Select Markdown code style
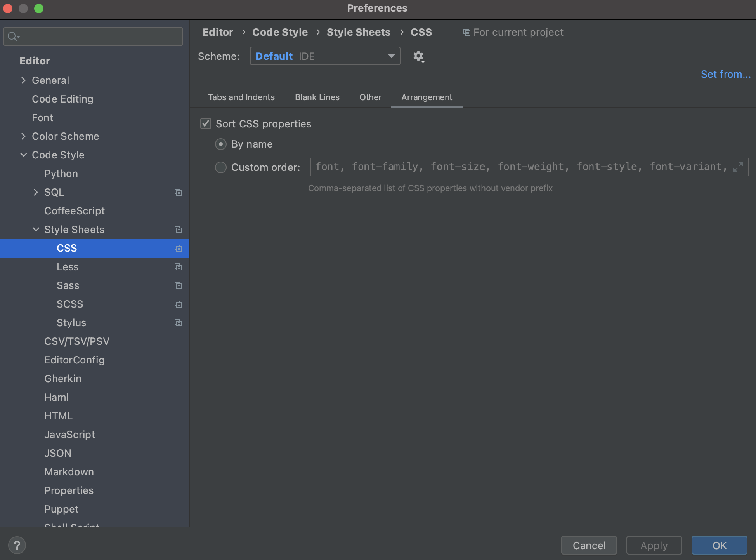The width and height of the screenshot is (756, 560). 69,472
